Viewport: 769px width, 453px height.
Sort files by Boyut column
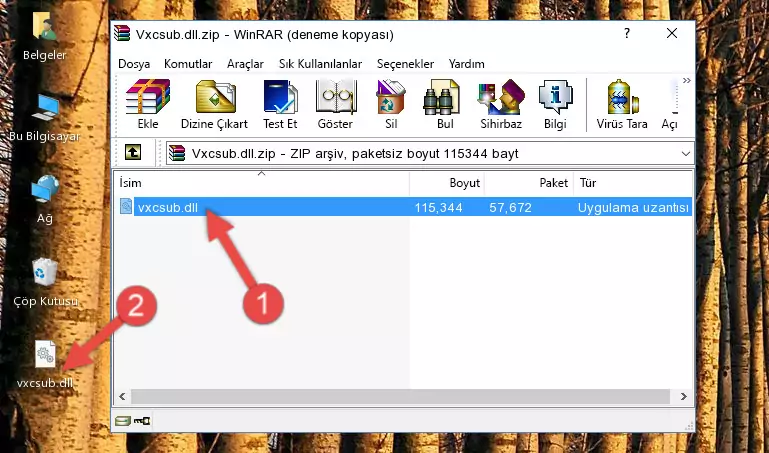(x=447, y=183)
